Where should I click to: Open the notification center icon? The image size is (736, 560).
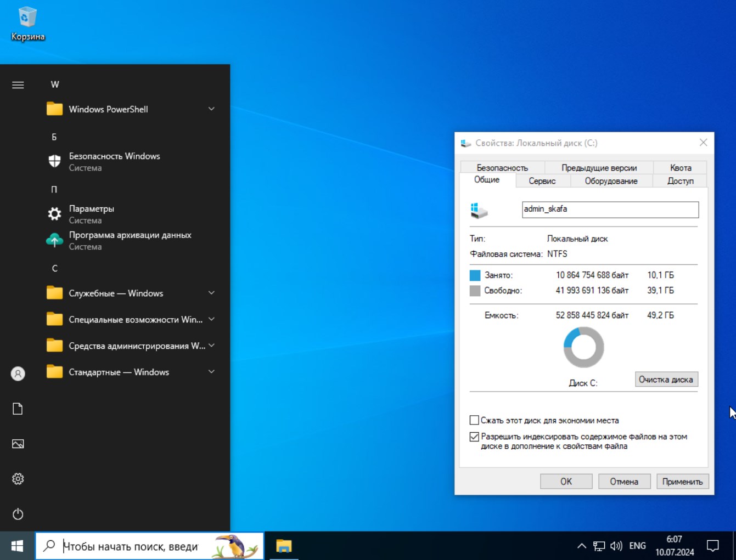click(x=712, y=546)
